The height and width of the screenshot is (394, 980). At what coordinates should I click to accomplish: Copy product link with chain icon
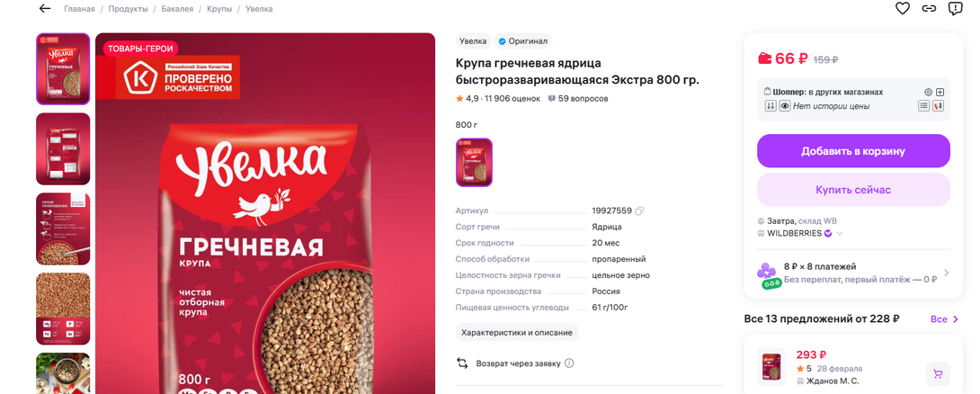(x=929, y=9)
